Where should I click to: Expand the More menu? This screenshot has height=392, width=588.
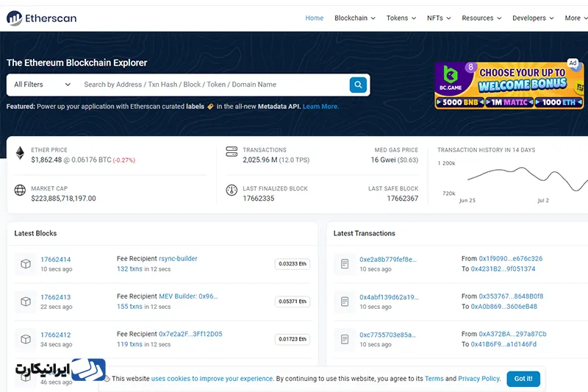click(576, 18)
